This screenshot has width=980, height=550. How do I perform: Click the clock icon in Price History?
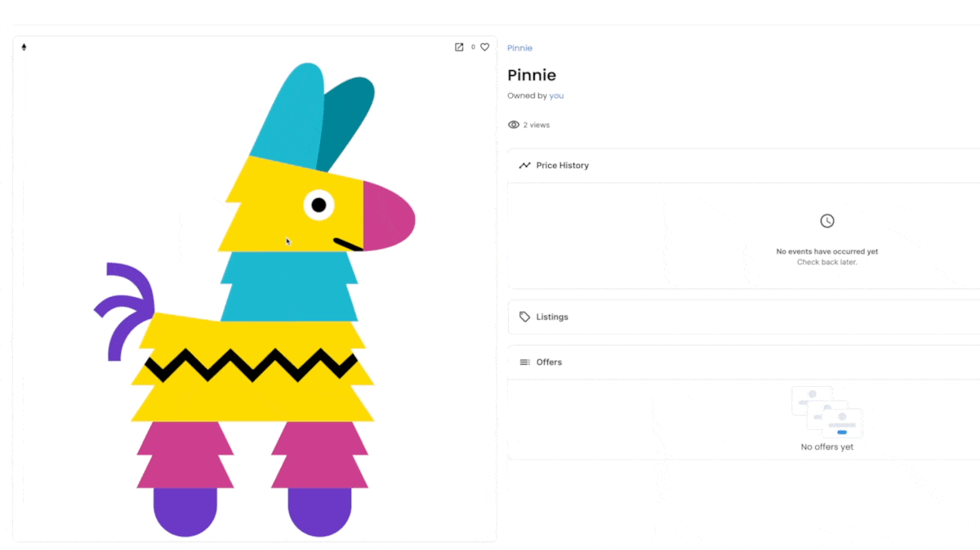(827, 221)
